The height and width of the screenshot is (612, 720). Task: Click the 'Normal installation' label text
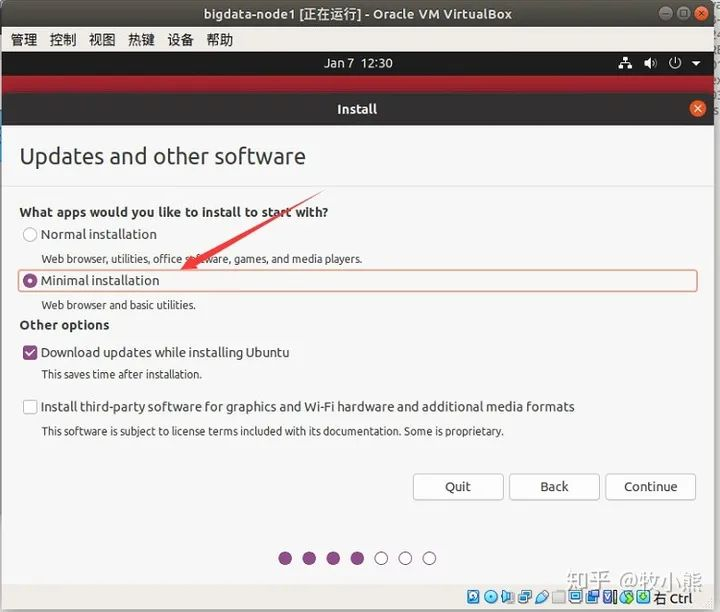(99, 235)
